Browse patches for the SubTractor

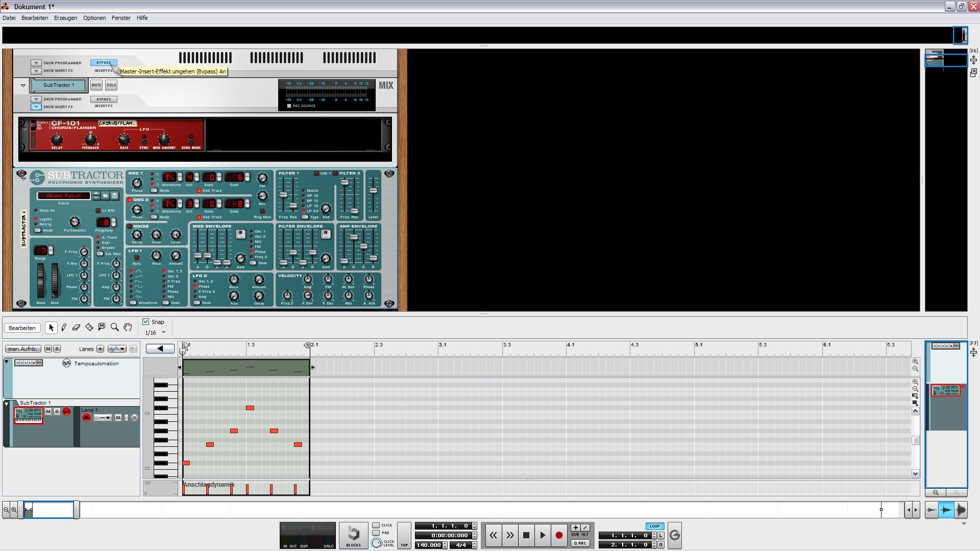coord(105,195)
